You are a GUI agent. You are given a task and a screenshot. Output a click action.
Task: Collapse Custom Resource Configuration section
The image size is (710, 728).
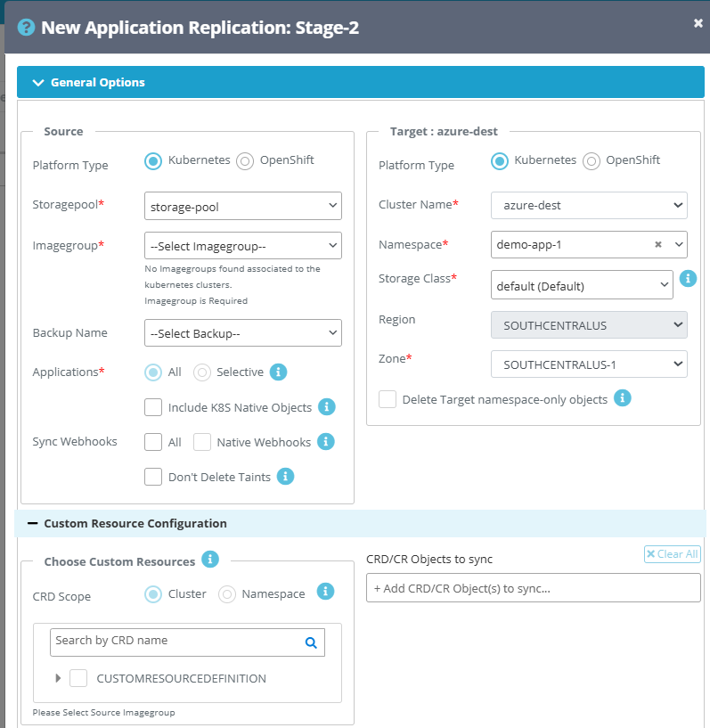32,523
